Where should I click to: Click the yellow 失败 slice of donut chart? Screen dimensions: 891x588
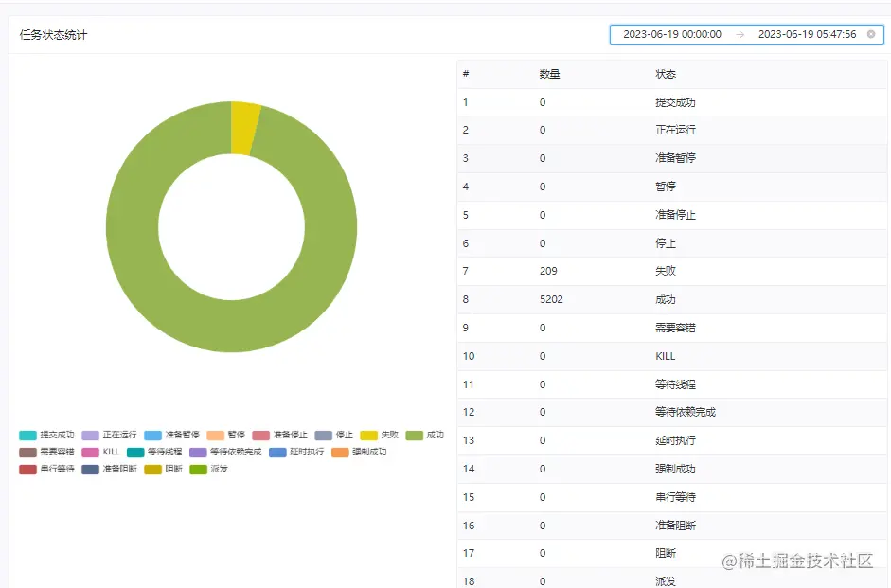(244, 129)
